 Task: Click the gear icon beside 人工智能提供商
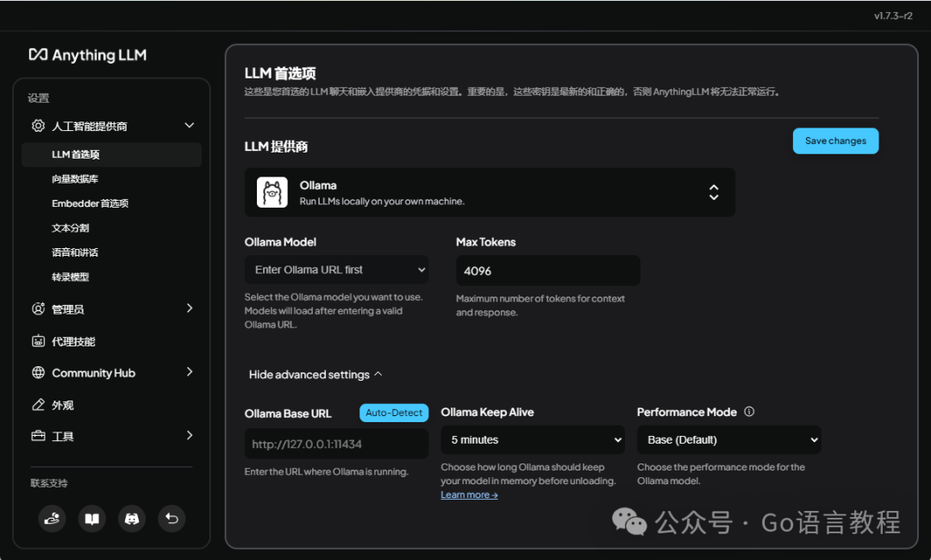pos(38,126)
